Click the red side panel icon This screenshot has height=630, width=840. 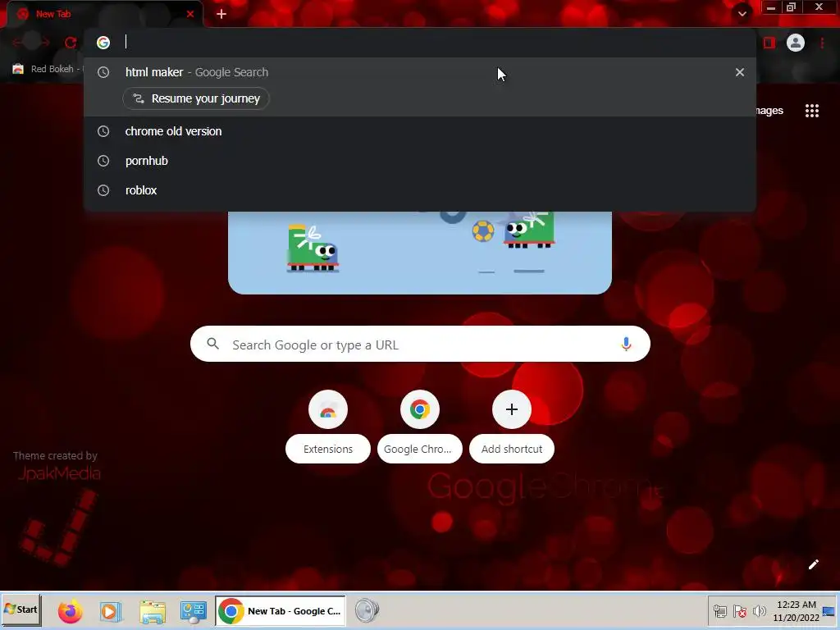(769, 43)
